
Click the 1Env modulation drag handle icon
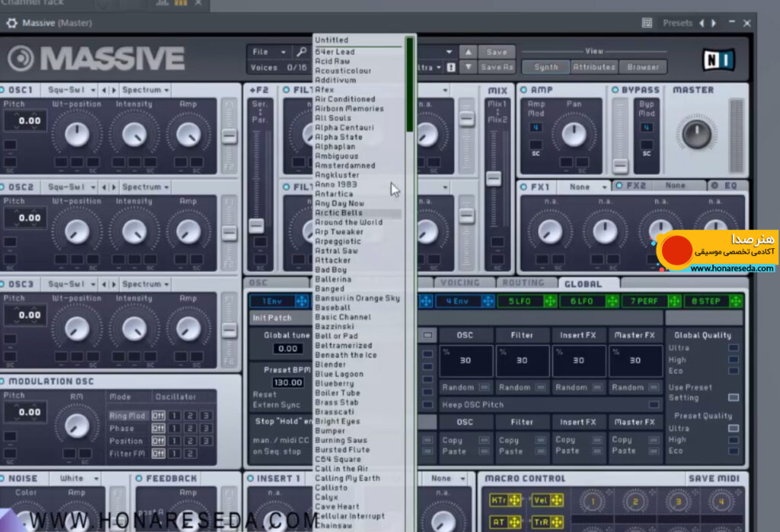tap(302, 301)
